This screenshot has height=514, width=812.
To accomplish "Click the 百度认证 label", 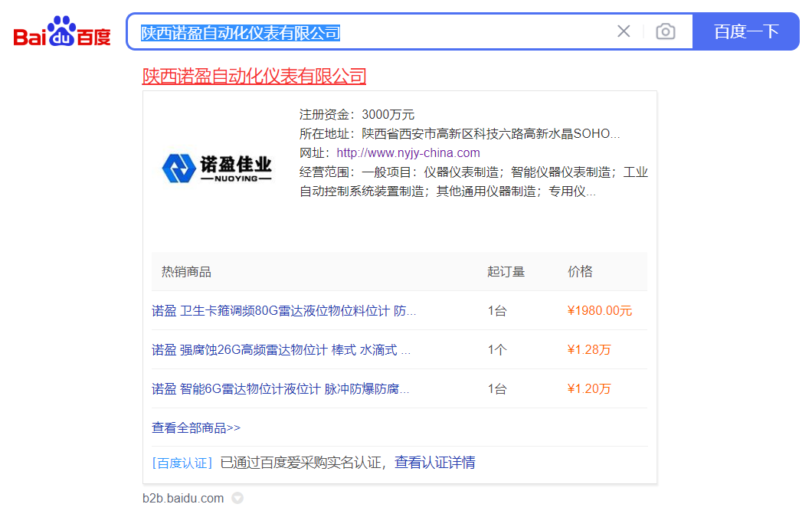I will [182, 463].
